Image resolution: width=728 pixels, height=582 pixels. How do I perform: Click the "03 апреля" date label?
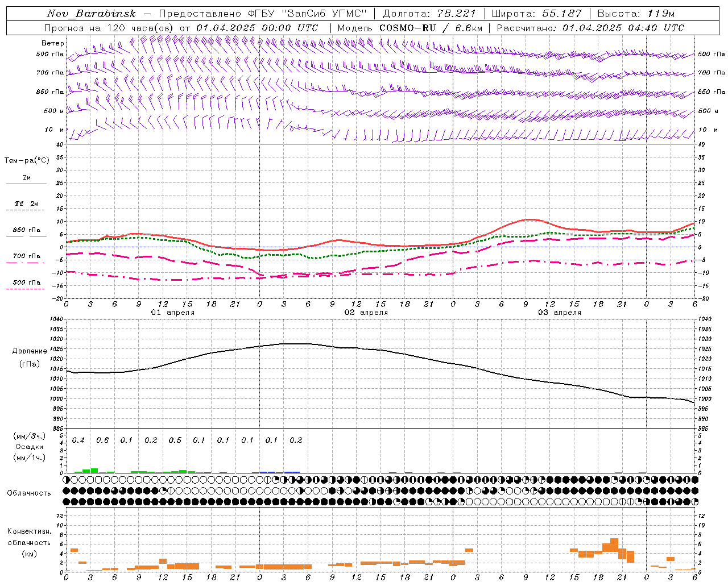coord(560,313)
